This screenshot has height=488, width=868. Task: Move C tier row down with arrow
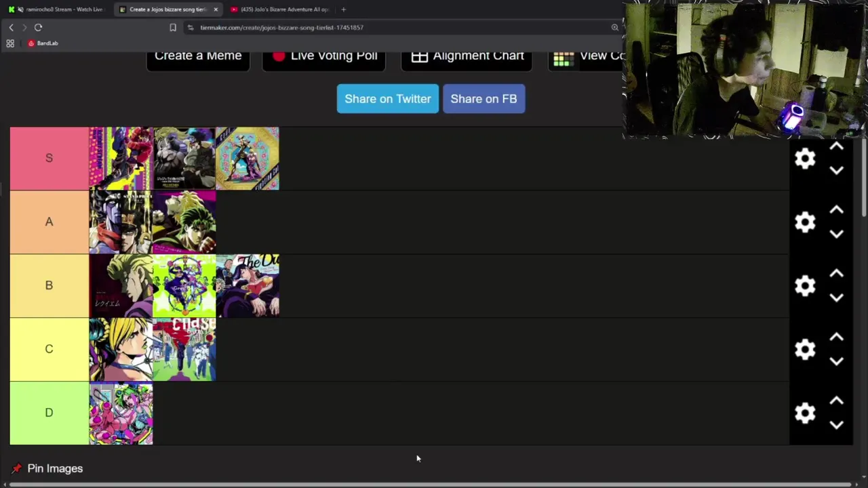click(836, 362)
